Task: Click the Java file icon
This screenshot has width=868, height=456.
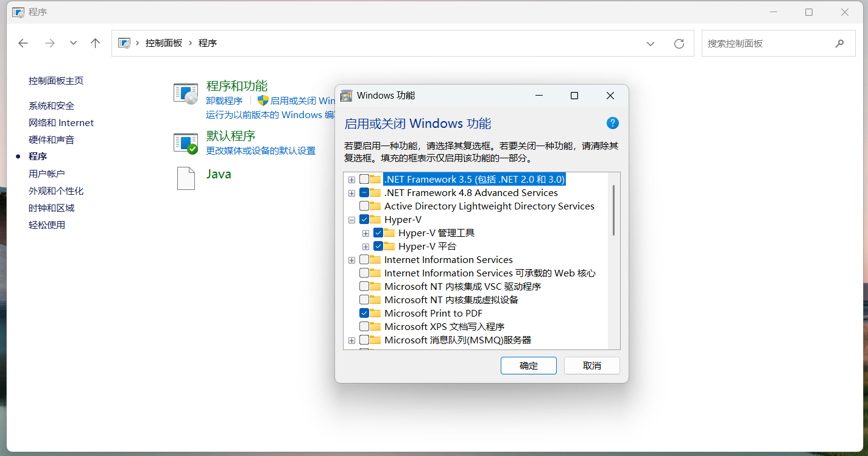Action: 186,178
